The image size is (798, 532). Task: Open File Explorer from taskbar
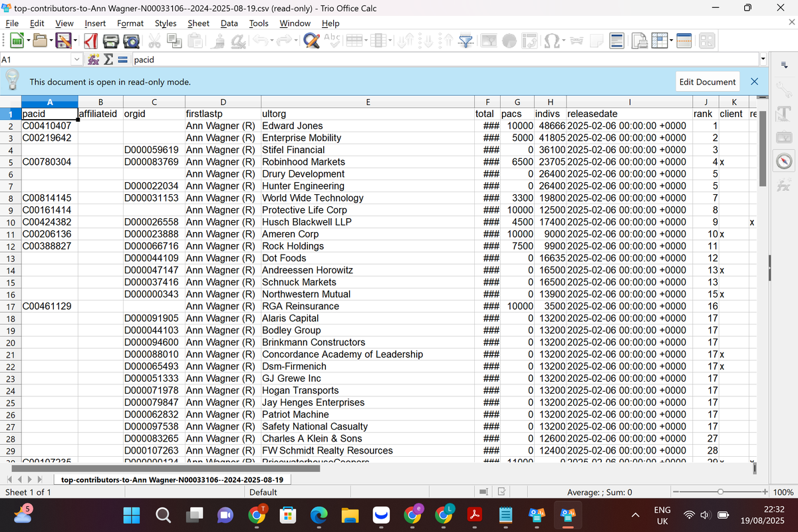tap(350, 515)
